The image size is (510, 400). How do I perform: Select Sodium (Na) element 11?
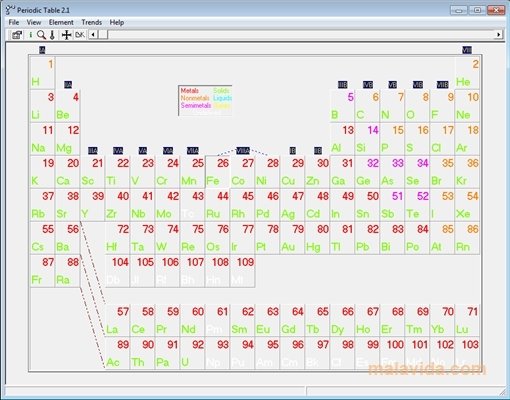click(x=42, y=139)
